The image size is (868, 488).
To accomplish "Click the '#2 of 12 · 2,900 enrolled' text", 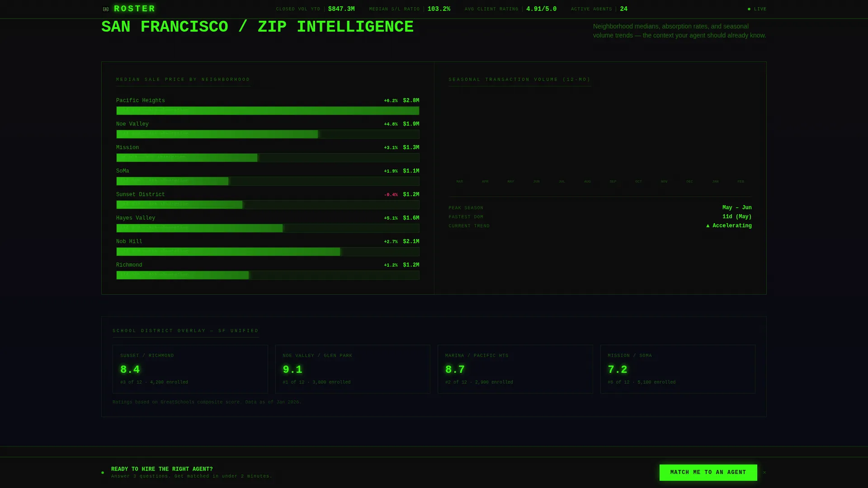I will 479,382.
